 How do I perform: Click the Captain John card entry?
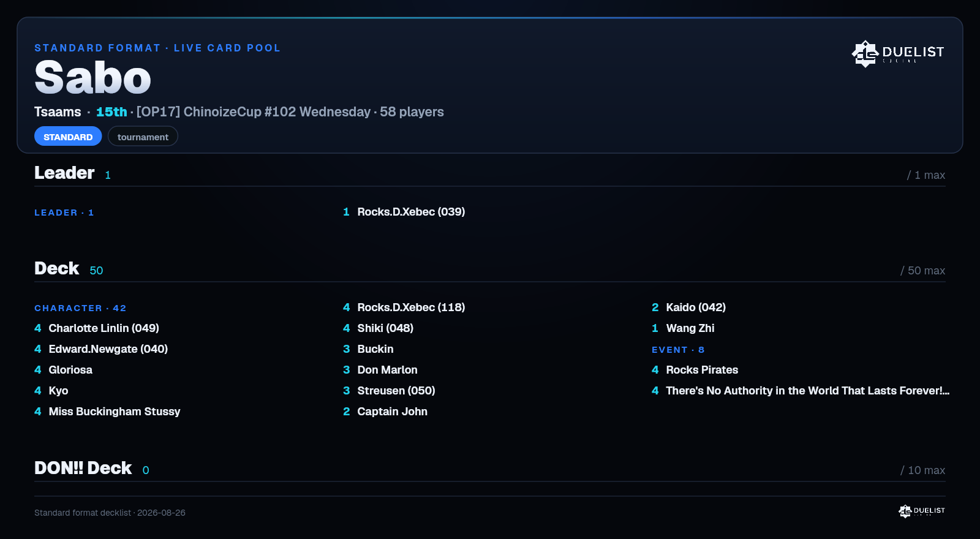pyautogui.click(x=385, y=412)
